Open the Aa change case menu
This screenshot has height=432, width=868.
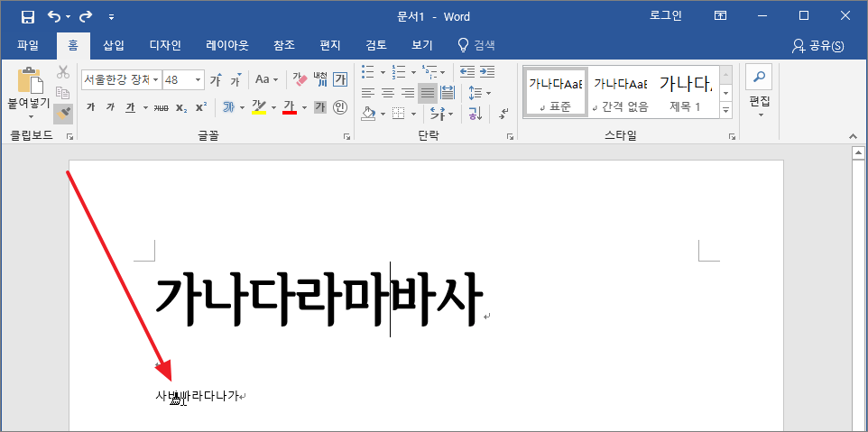coord(266,79)
